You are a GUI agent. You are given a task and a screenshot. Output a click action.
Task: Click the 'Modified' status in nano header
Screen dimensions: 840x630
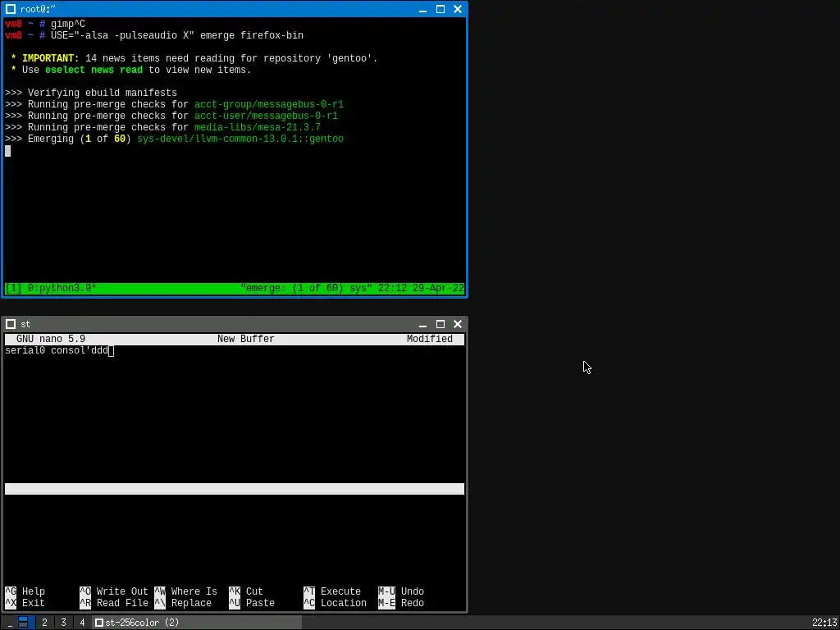pos(430,339)
